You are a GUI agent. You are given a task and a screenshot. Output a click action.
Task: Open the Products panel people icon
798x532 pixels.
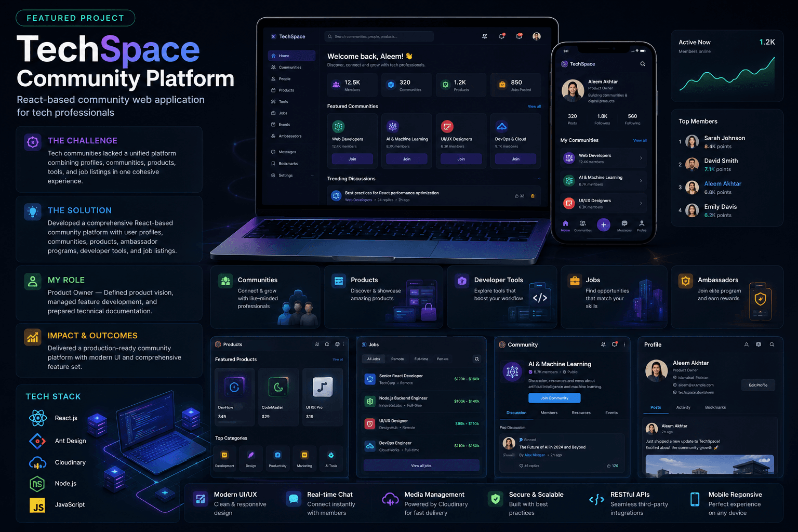click(317, 344)
